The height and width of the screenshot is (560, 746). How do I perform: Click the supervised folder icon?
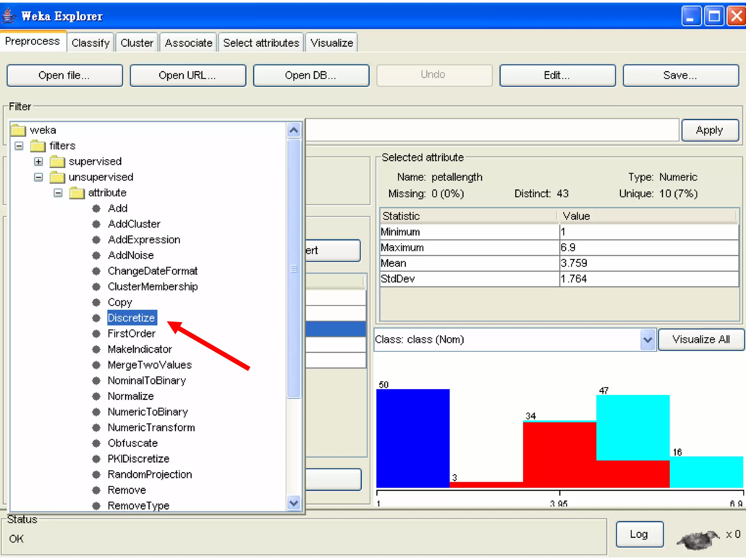tap(57, 161)
